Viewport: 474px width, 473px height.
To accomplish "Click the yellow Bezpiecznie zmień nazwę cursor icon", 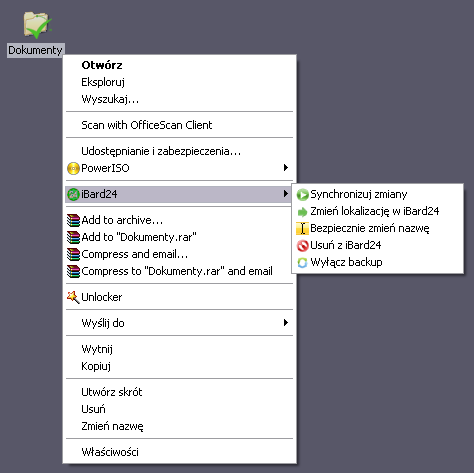I will click(302, 229).
